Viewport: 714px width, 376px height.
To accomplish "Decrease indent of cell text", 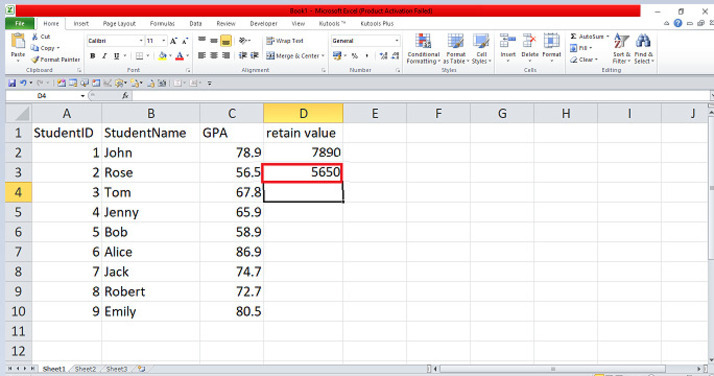I will (243, 56).
